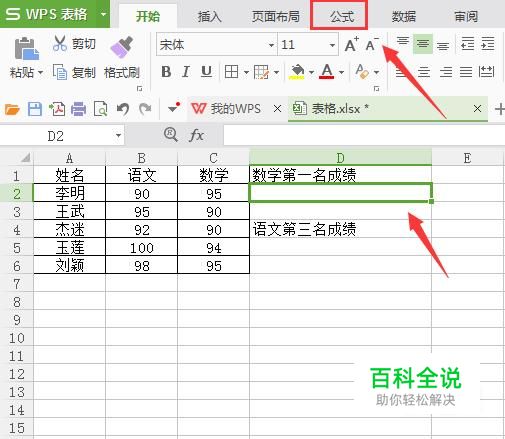This screenshot has height=439, width=505.
Task: Open the 审阅 ribbon tab
Action: click(x=466, y=16)
